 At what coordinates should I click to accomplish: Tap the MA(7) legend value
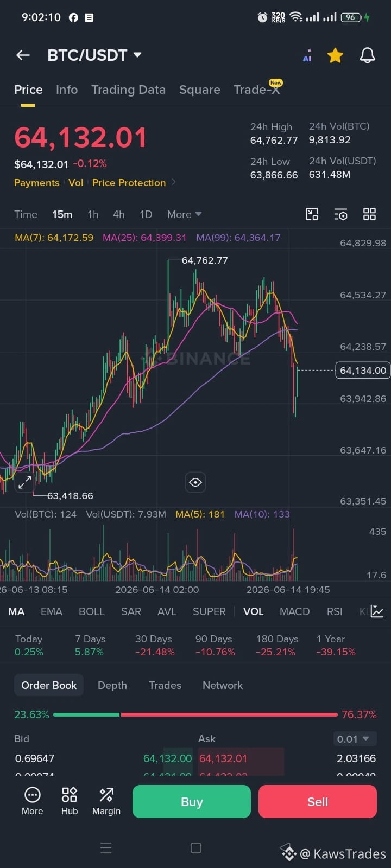pyautogui.click(x=54, y=238)
